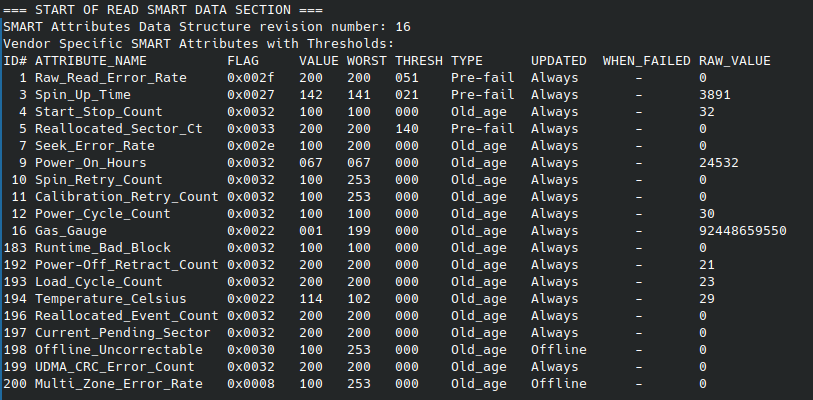This screenshot has width=813, height=400.
Task: Click the Spin_Up_Time raw value 3891
Action: pyautogui.click(x=718, y=94)
